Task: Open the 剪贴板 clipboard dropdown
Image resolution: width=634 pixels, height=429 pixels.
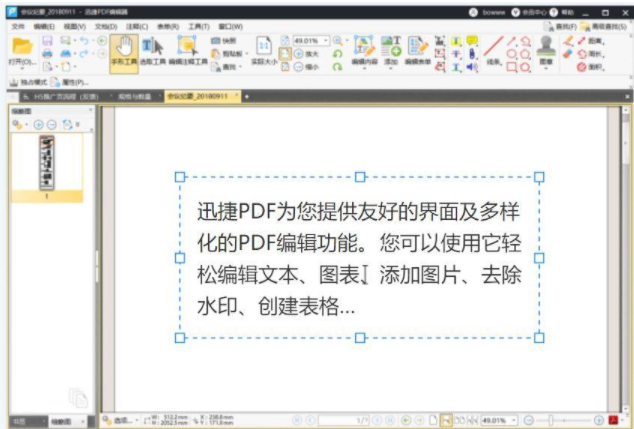Action: point(229,54)
